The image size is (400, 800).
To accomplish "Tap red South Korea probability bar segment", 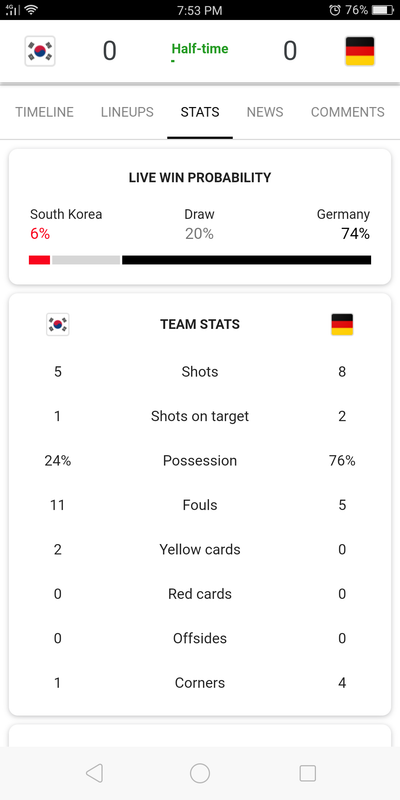I will (x=39, y=260).
